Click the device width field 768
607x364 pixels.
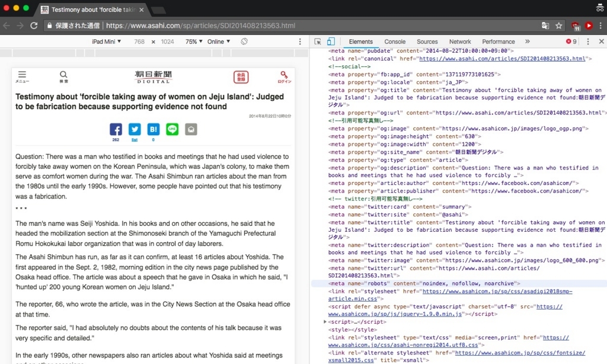click(139, 41)
